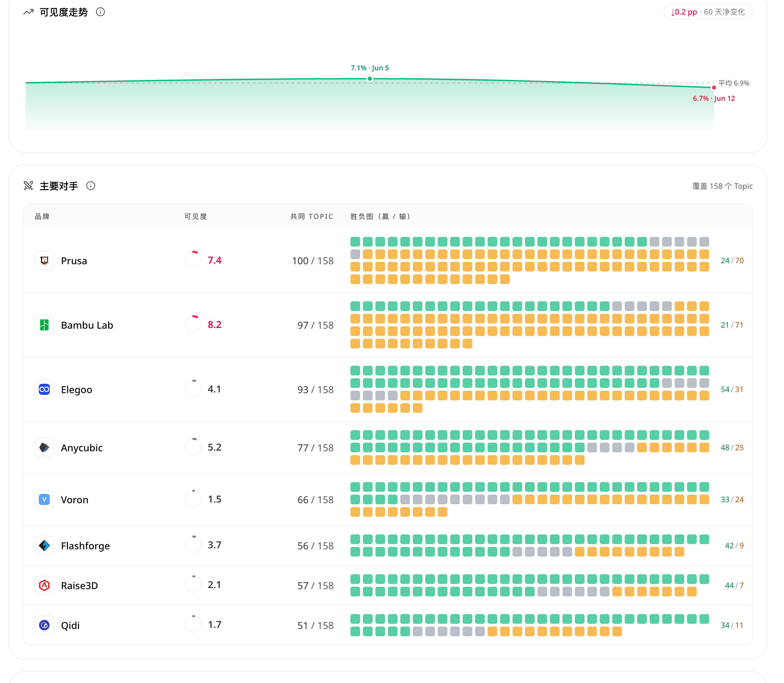Click the Bambu Lab visibility ring gauge
784x683 pixels.
tap(193, 324)
